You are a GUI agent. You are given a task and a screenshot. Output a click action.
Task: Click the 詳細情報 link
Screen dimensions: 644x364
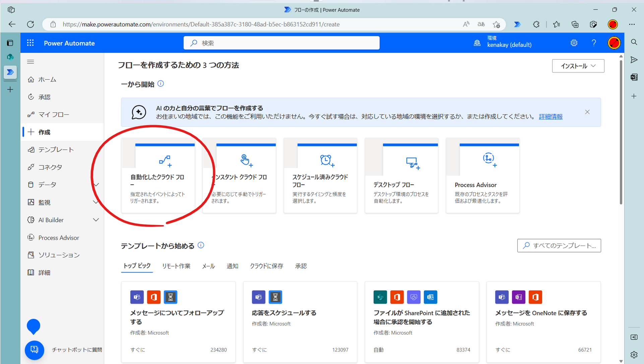click(x=551, y=117)
